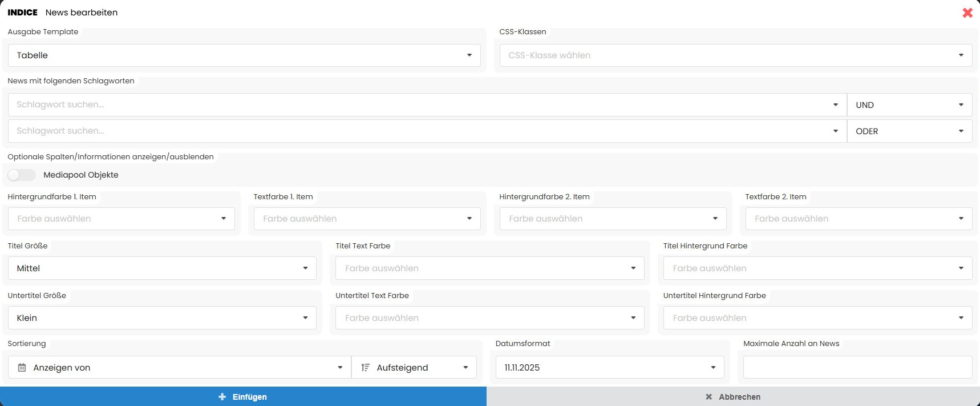Open the Datumsformat dropdown

pos(610,368)
